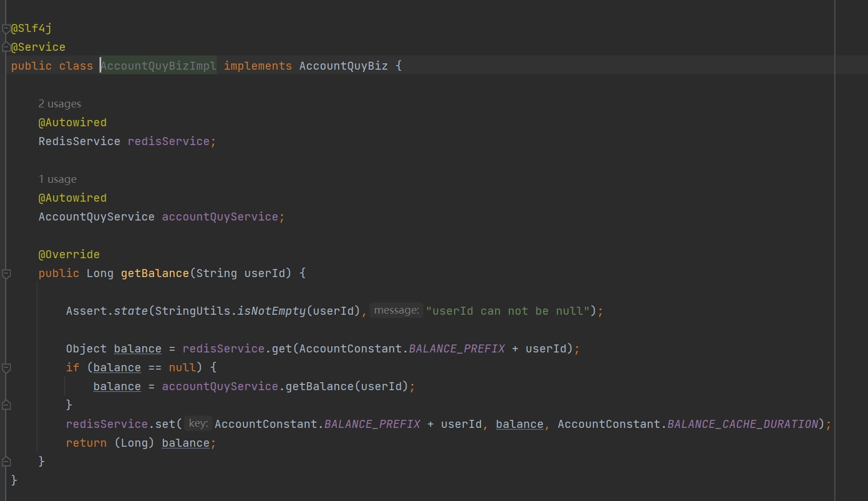The height and width of the screenshot is (501, 868).
Task: Fold the if (balance == null) block
Action: click(6, 368)
